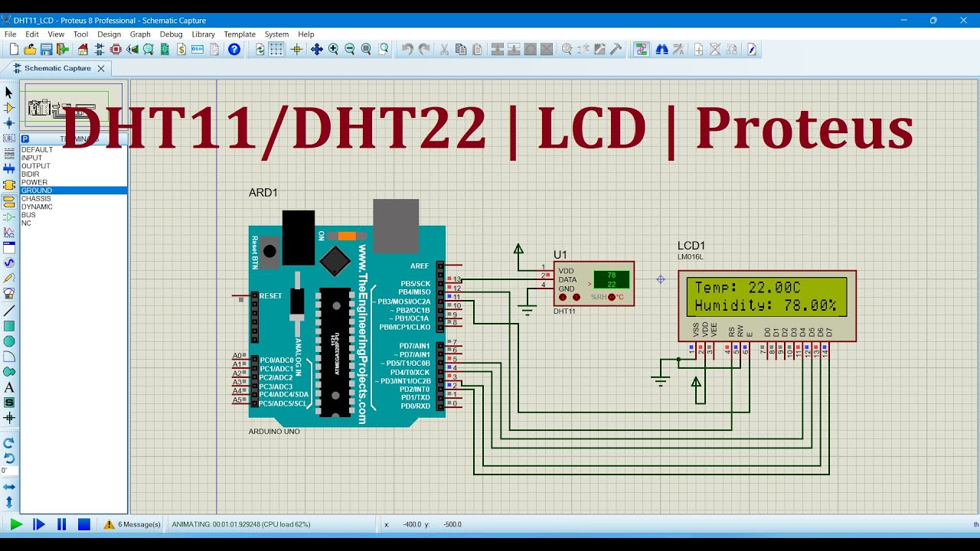
Task: Open the Debug menu
Action: point(171,34)
